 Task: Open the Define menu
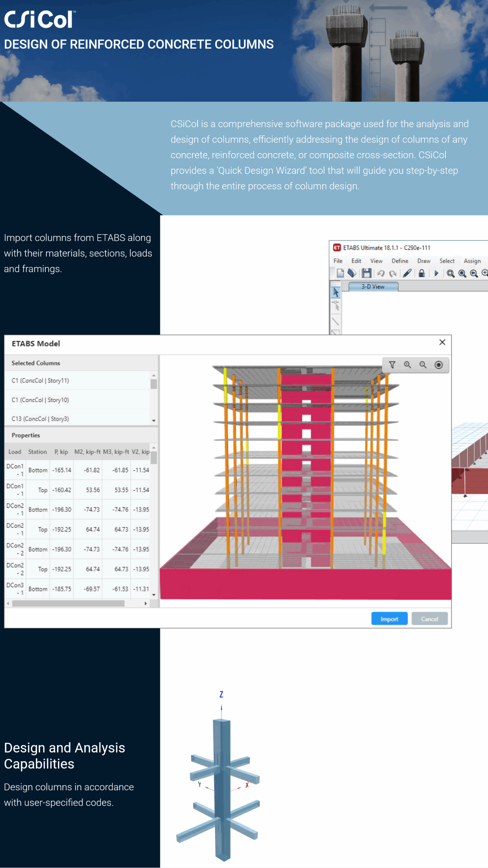tap(400, 261)
